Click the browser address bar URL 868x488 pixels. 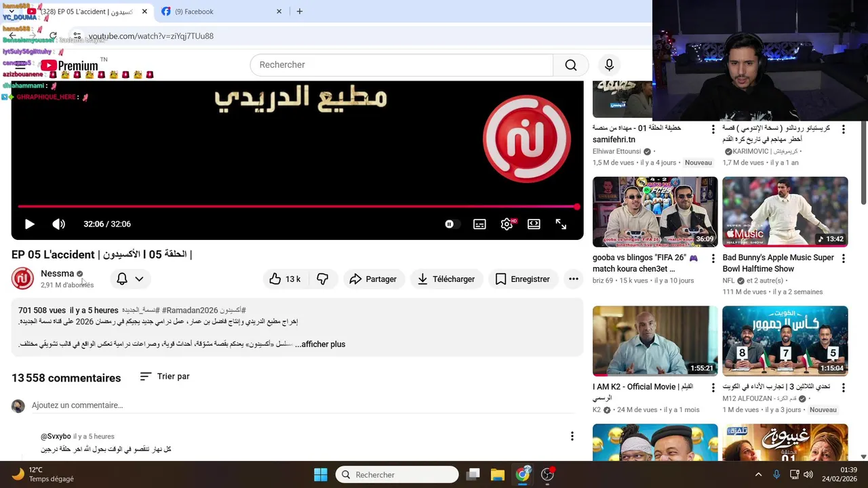click(151, 36)
